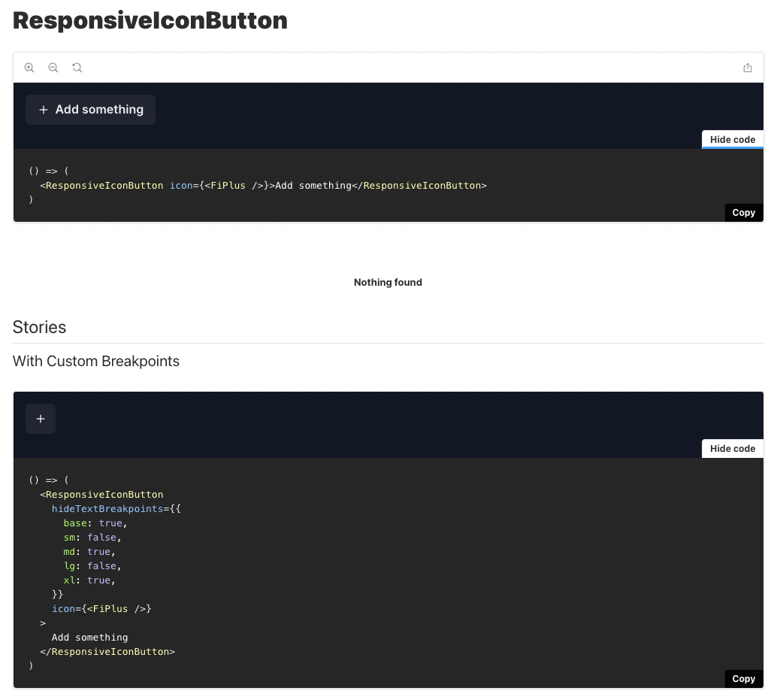Reset the zoom level using the reset icon

[x=77, y=68]
